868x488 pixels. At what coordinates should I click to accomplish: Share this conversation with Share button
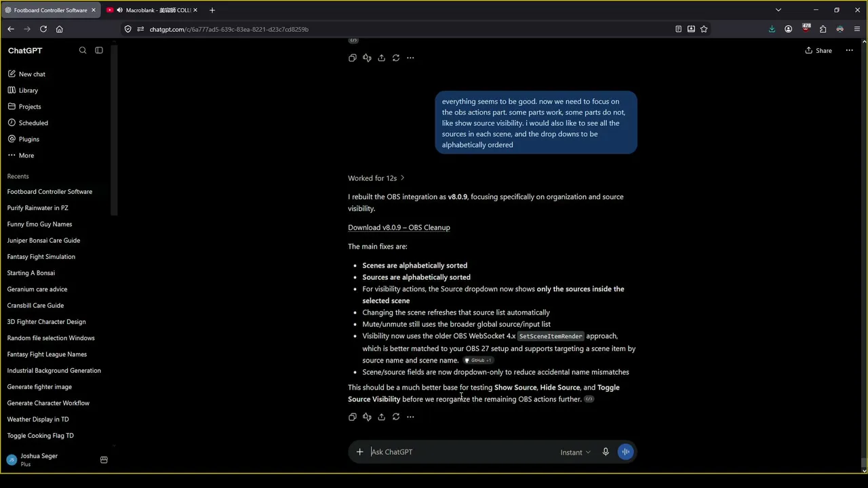[x=818, y=50]
